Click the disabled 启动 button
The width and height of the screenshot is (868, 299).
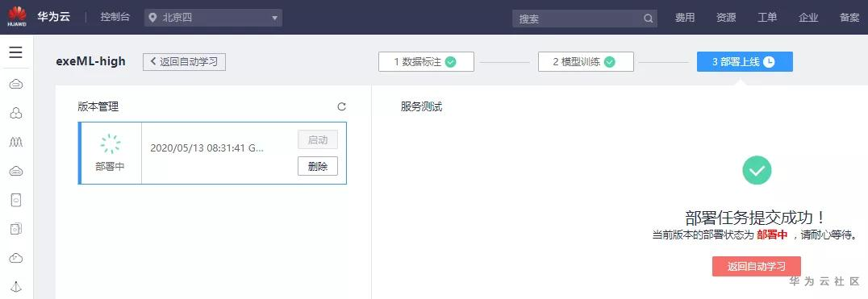318,139
